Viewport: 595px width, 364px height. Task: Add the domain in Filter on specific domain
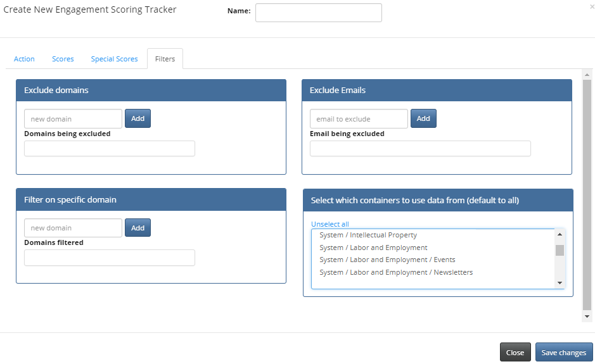[138, 227]
